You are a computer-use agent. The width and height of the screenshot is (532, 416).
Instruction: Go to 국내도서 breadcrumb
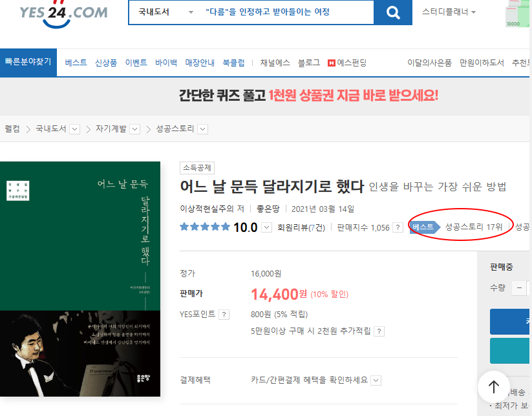[51, 129]
